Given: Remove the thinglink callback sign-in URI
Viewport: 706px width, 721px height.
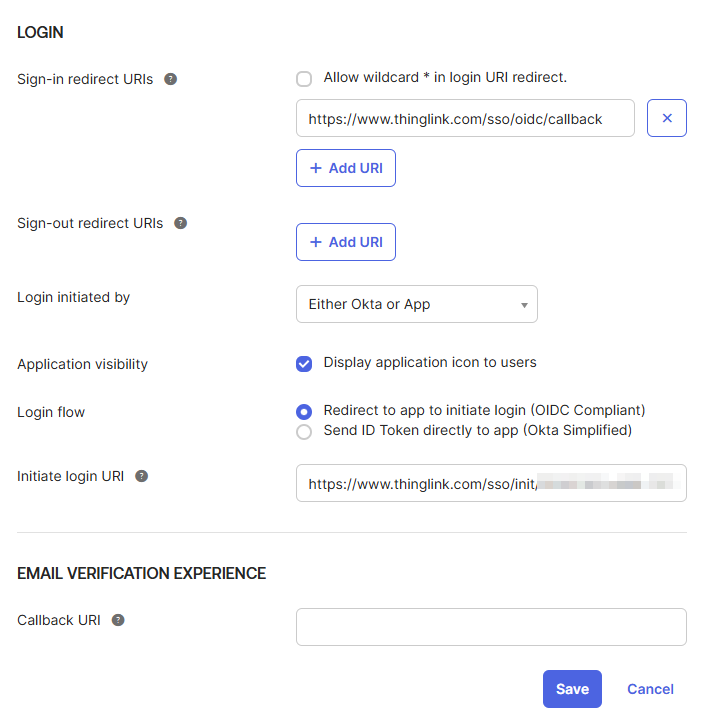Looking at the screenshot, I should coord(666,118).
